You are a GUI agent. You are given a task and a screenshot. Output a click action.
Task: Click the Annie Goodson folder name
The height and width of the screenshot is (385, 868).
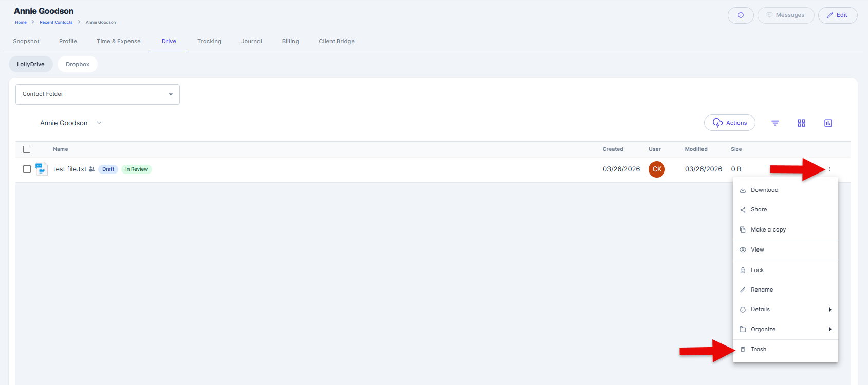pyautogui.click(x=64, y=123)
